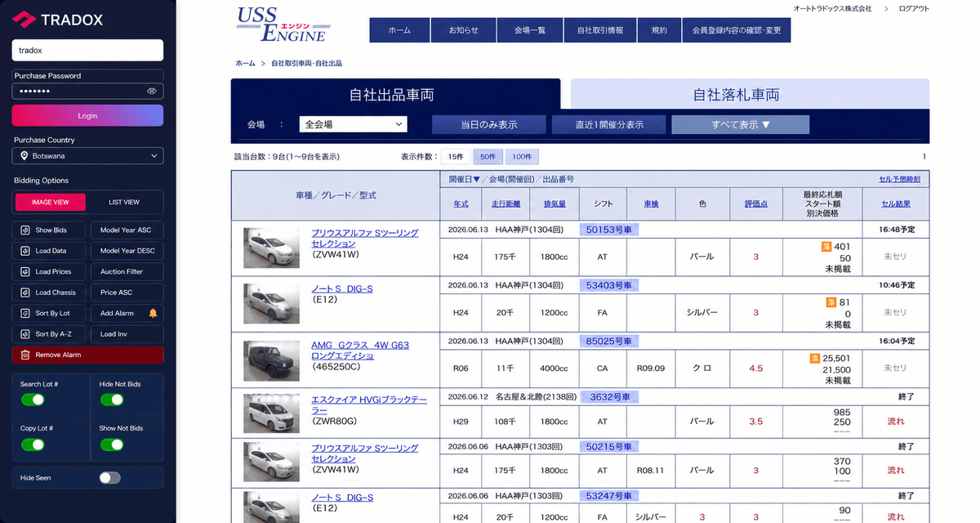Toggle the Hide Not Bids switch
Screen dimensions: 980x523
tap(112, 400)
